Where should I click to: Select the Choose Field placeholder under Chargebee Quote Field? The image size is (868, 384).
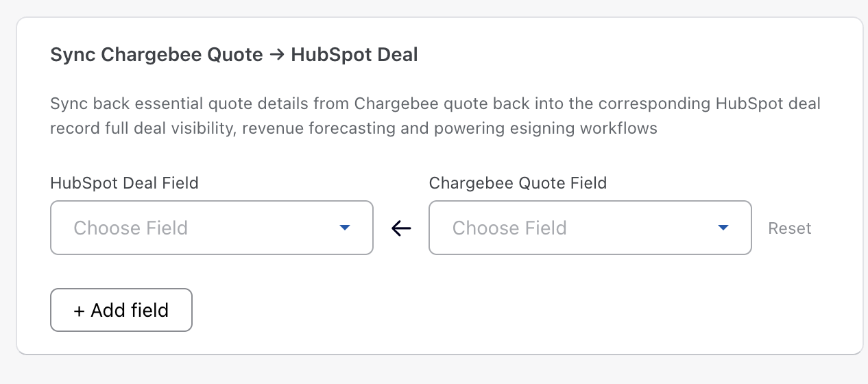pos(509,228)
